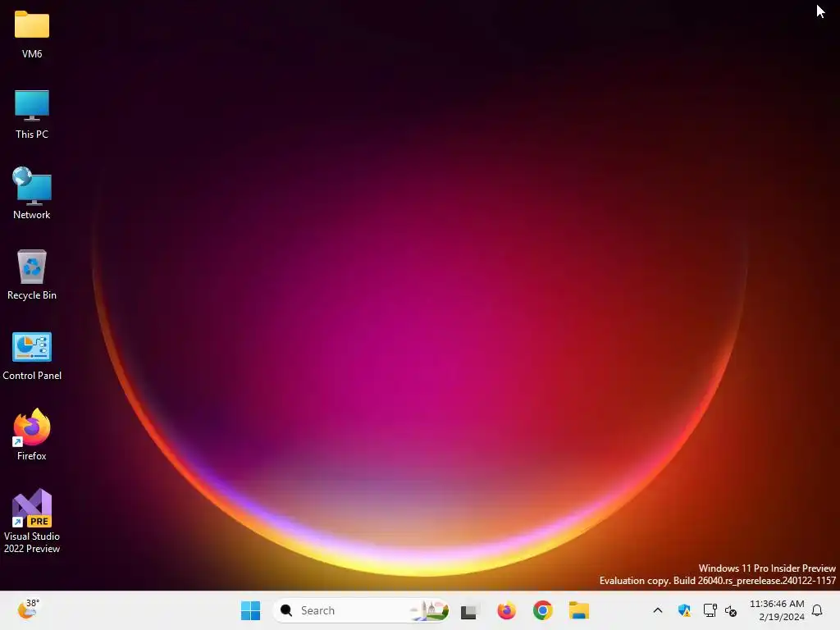This screenshot has width=840, height=630.
Task: Open Task View from the taskbar
Action: 468,610
